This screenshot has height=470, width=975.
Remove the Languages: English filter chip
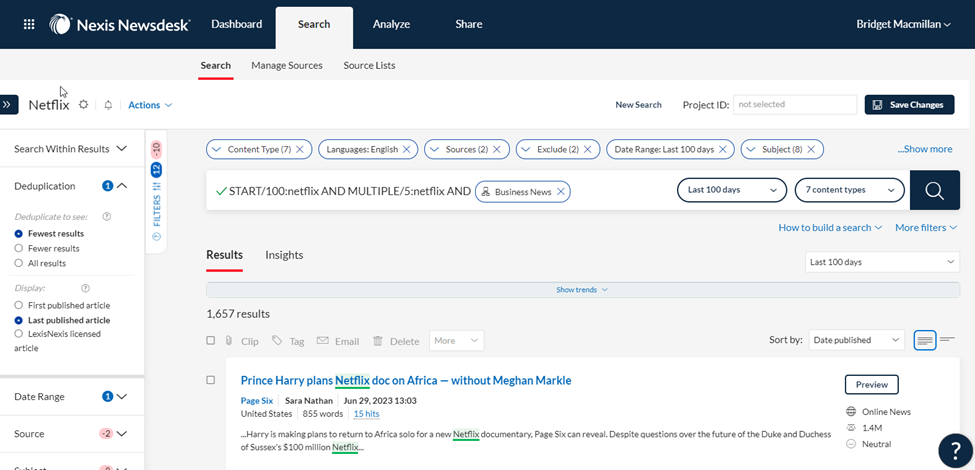[407, 149]
